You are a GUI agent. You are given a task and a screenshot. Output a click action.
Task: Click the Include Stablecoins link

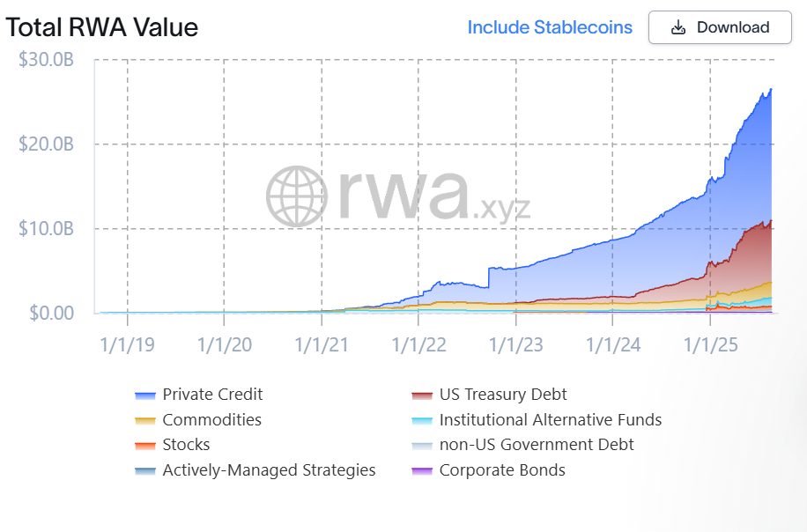click(550, 27)
